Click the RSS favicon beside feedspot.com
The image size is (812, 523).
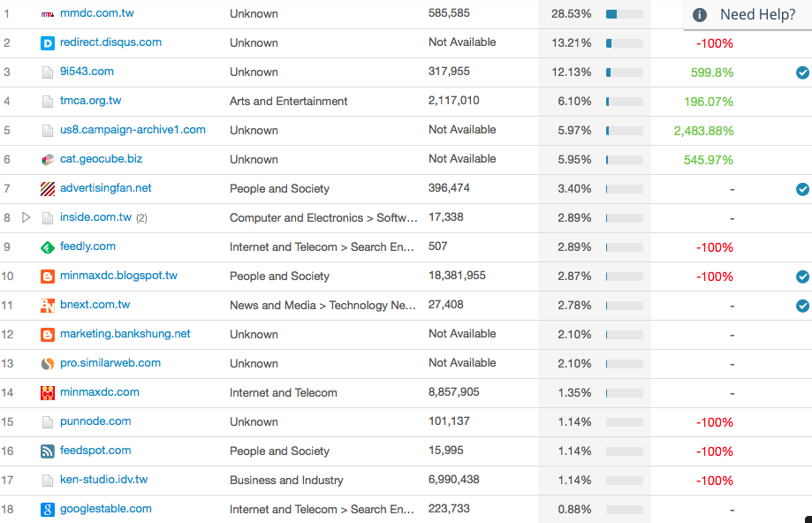click(47, 451)
